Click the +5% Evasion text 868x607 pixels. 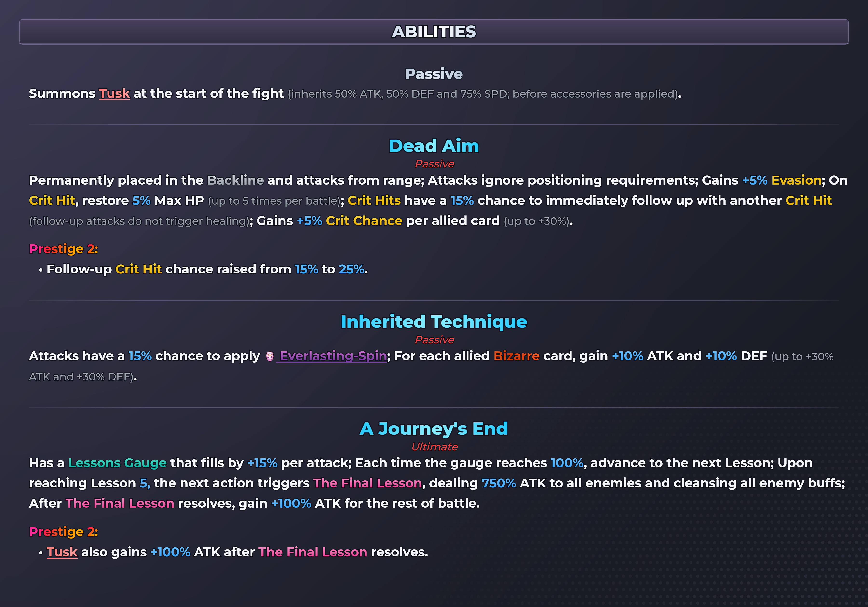[782, 180]
